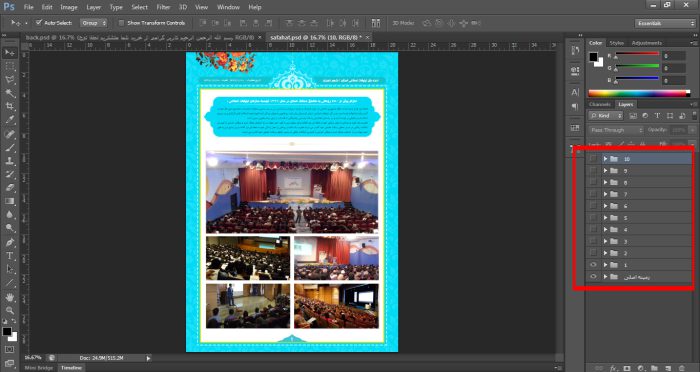Open the Character panel icon in dock

pyautogui.click(x=575, y=92)
